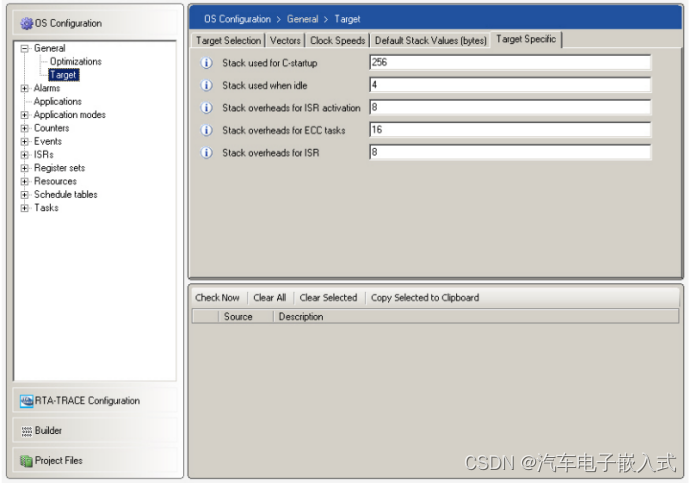This screenshot has width=692, height=483.
Task: Open the Clock Speeds tab
Action: [338, 41]
